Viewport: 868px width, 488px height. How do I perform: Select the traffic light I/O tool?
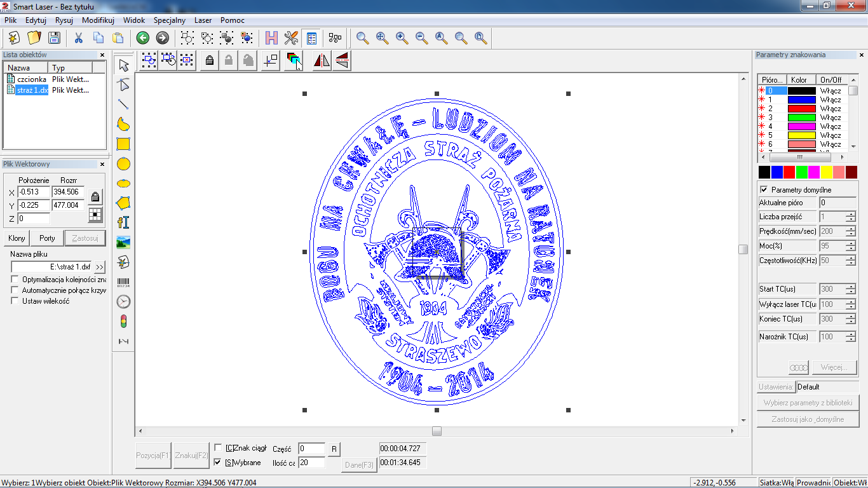tap(123, 321)
